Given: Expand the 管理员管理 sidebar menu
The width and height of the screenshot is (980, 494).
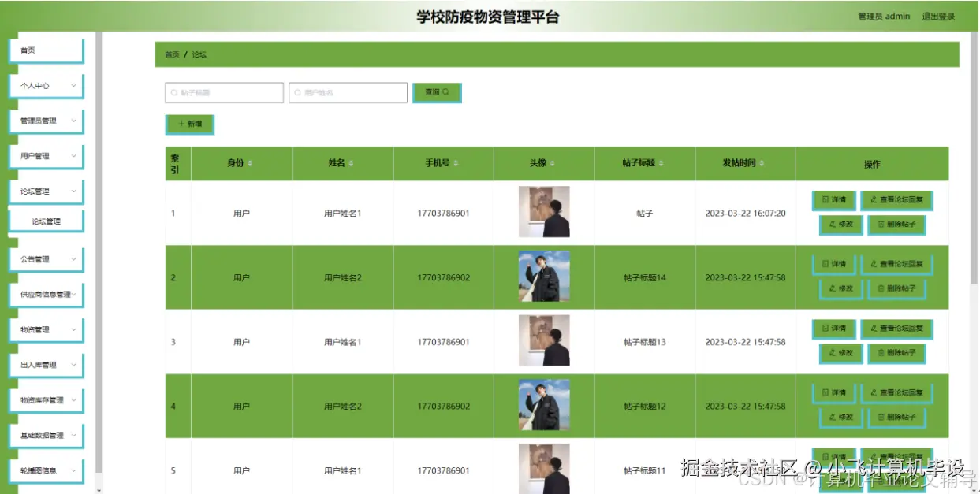Looking at the screenshot, I should 47,121.
